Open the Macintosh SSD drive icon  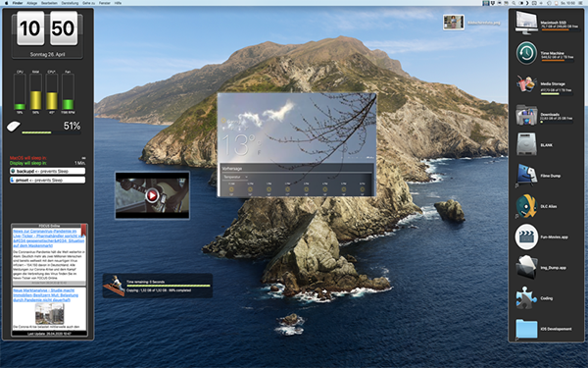(x=526, y=23)
